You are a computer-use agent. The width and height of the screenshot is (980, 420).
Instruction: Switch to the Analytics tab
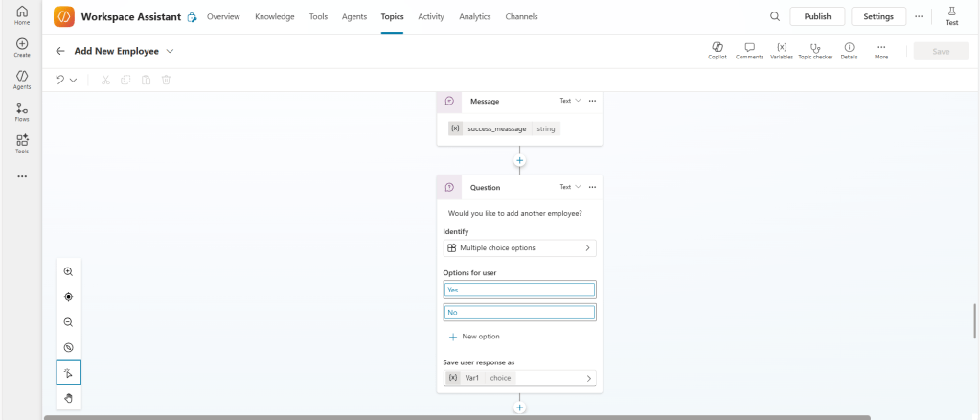pos(474,16)
